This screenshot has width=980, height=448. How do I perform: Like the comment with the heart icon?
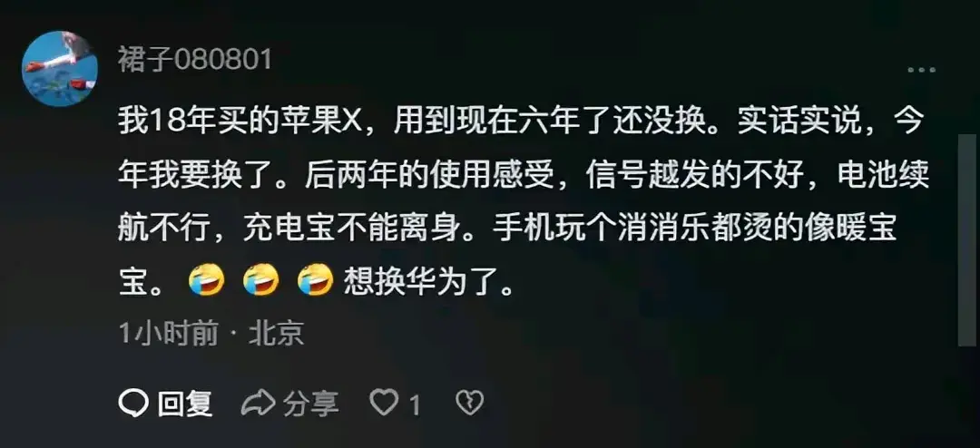point(384,404)
